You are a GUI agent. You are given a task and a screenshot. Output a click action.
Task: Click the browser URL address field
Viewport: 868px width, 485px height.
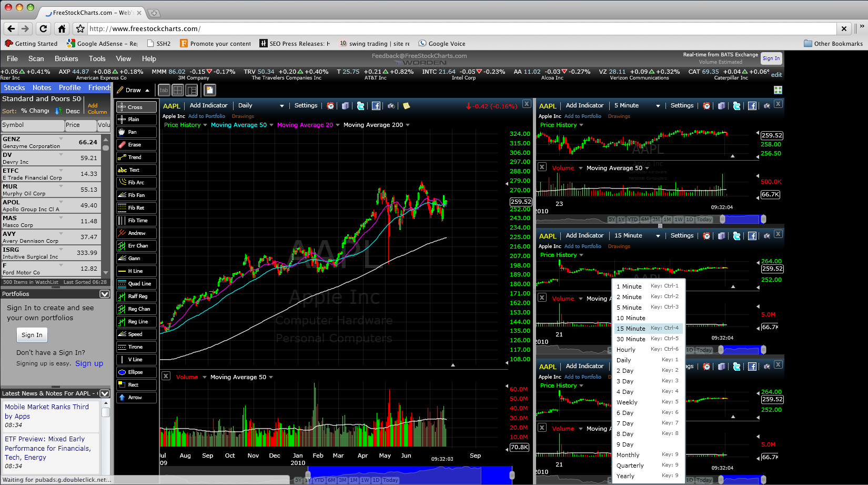click(x=462, y=29)
